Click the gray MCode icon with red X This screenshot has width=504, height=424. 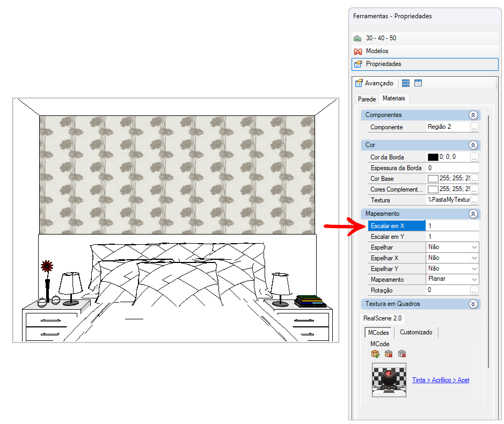click(x=402, y=354)
